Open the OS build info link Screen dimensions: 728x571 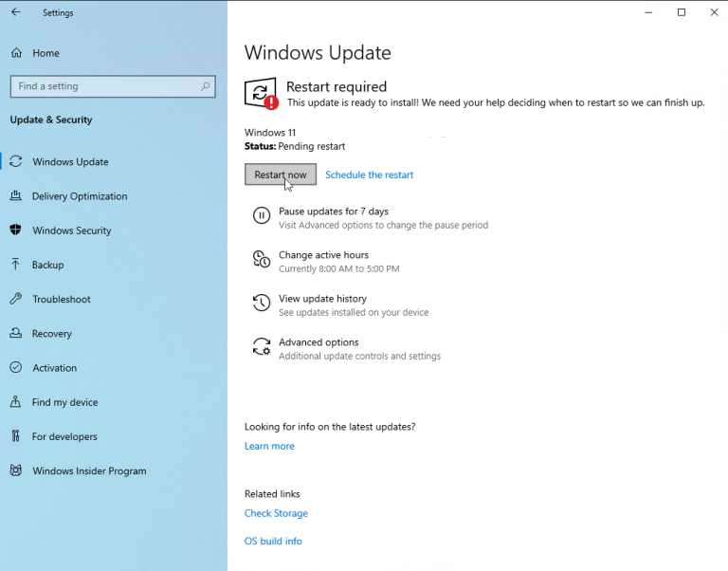(x=273, y=541)
